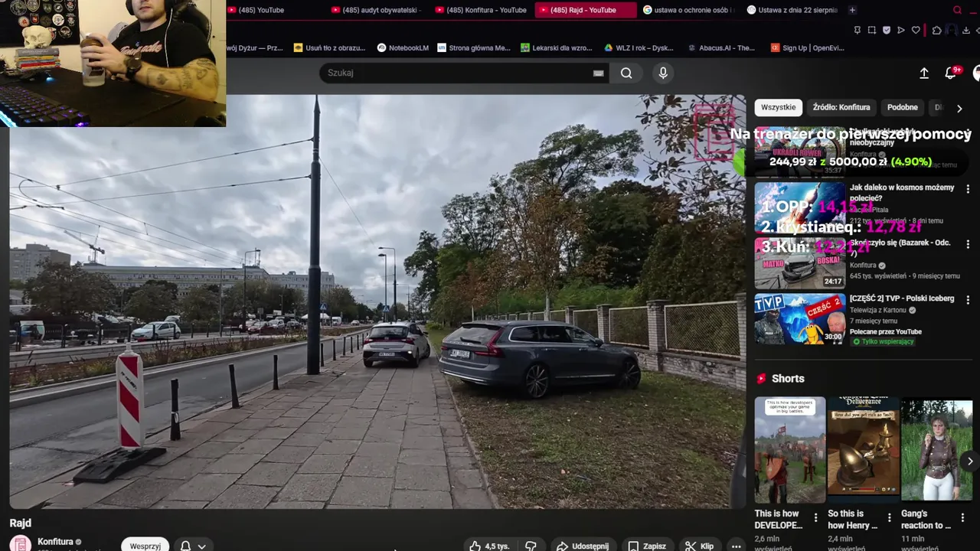Open options for 'So this is how Henry' short
The image size is (980, 551).
tap(889, 518)
